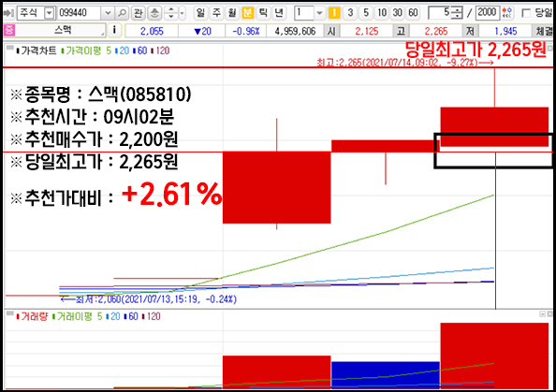Switch to the 일 daily chart
Image resolution: width=556 pixels, height=392 pixels.
click(200, 13)
